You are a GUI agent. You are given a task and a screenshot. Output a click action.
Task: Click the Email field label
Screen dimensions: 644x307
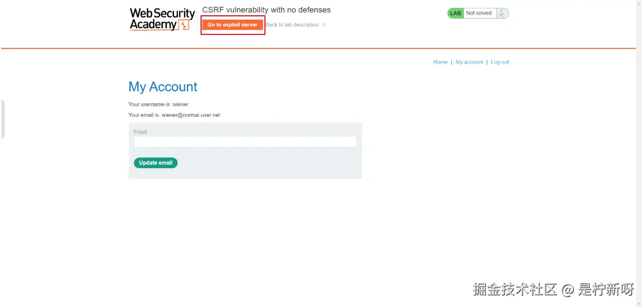coord(141,132)
